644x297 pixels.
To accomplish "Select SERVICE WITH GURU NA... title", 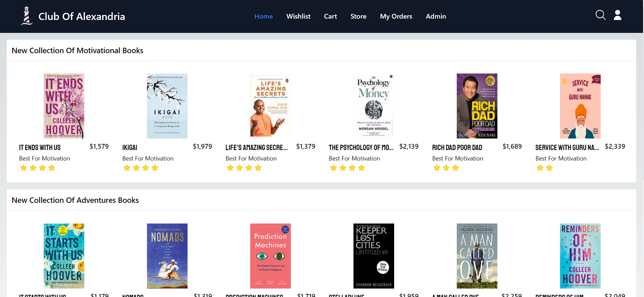I will pyautogui.click(x=567, y=148).
